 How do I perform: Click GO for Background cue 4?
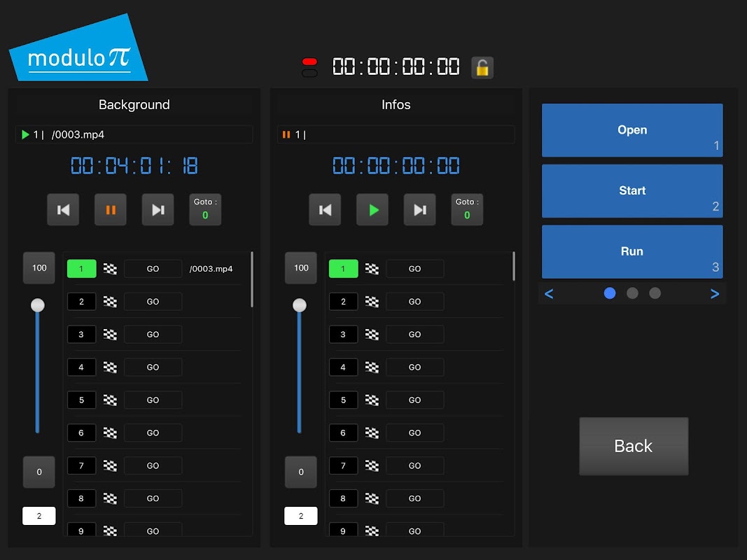tap(153, 367)
